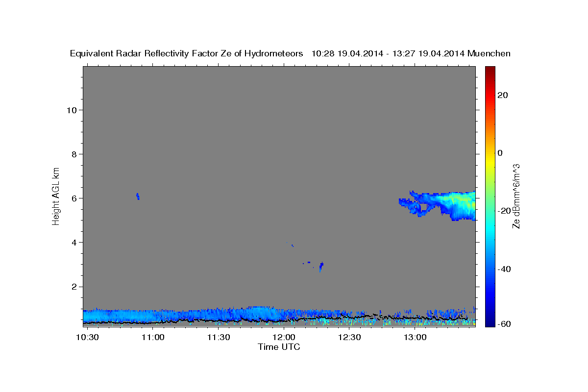Pick the dark red top of the colorbar

pos(490,70)
